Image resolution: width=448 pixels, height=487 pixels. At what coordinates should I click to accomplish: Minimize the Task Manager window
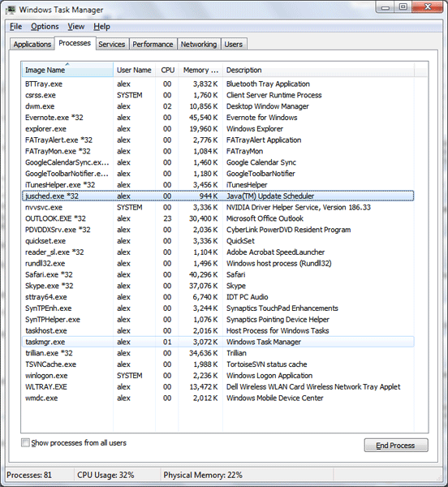(x=386, y=7)
